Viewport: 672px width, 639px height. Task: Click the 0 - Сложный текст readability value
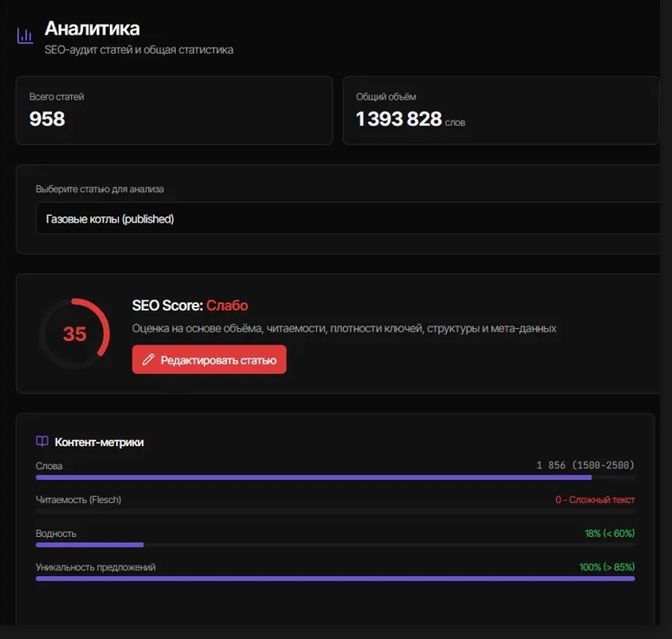[595, 500]
